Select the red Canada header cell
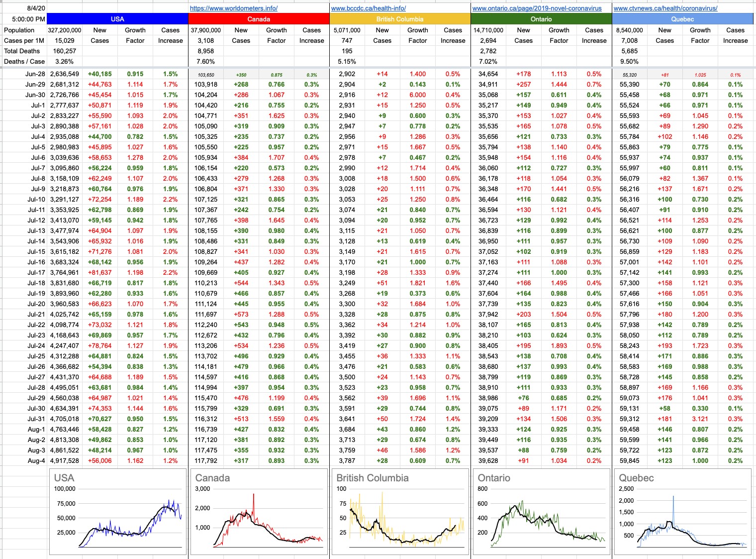The image size is (756, 559). click(259, 19)
